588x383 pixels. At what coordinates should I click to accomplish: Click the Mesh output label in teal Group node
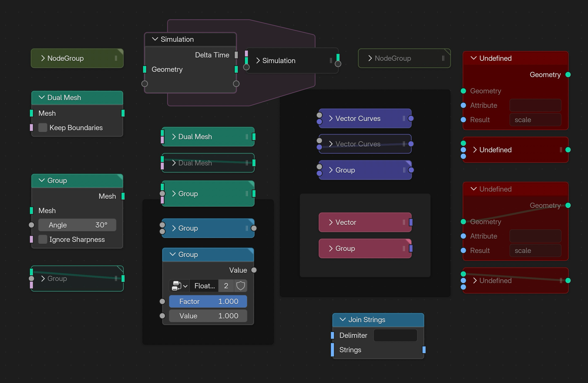point(107,196)
